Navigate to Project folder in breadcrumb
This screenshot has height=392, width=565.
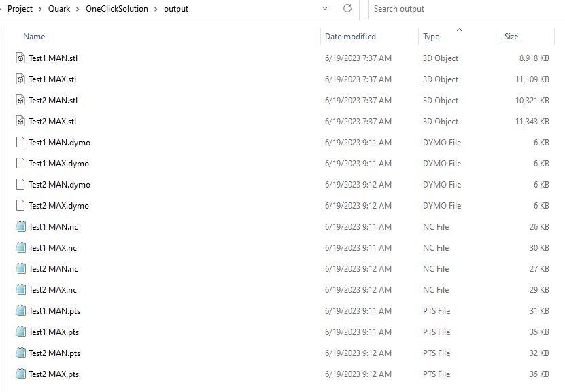point(20,9)
